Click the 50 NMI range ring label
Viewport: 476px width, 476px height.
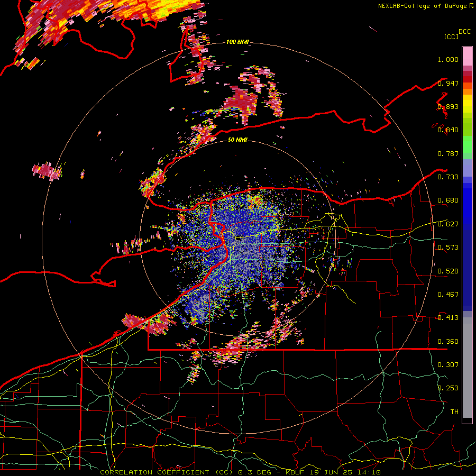pos(237,140)
